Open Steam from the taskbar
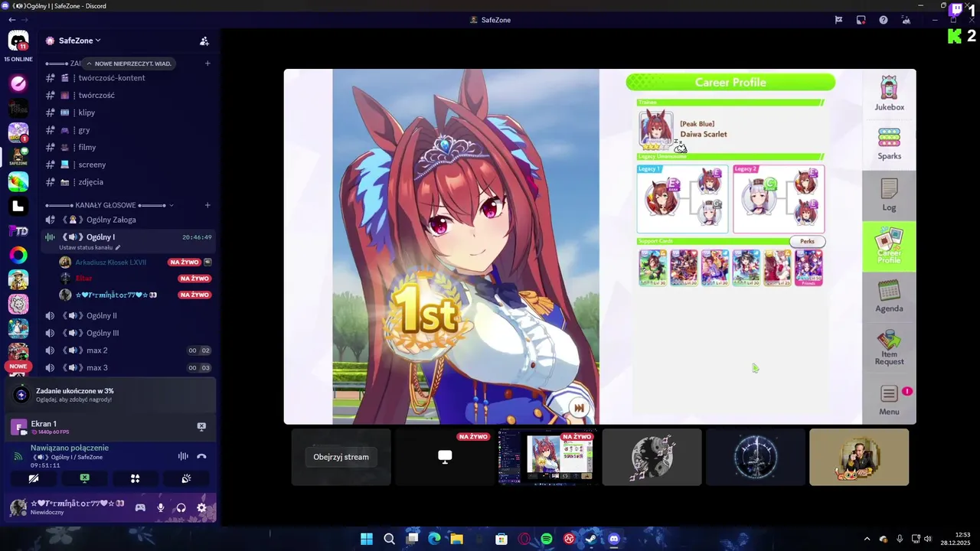The height and width of the screenshot is (551, 980). coord(591,539)
